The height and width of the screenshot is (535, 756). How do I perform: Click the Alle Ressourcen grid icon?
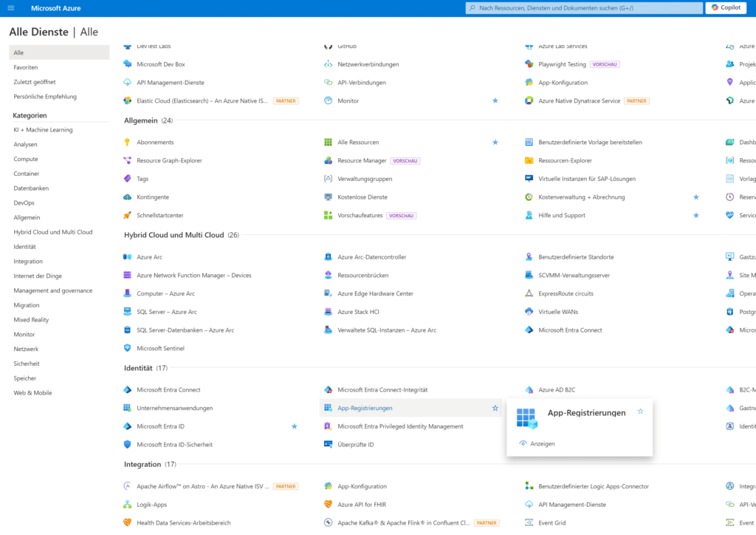tap(329, 142)
